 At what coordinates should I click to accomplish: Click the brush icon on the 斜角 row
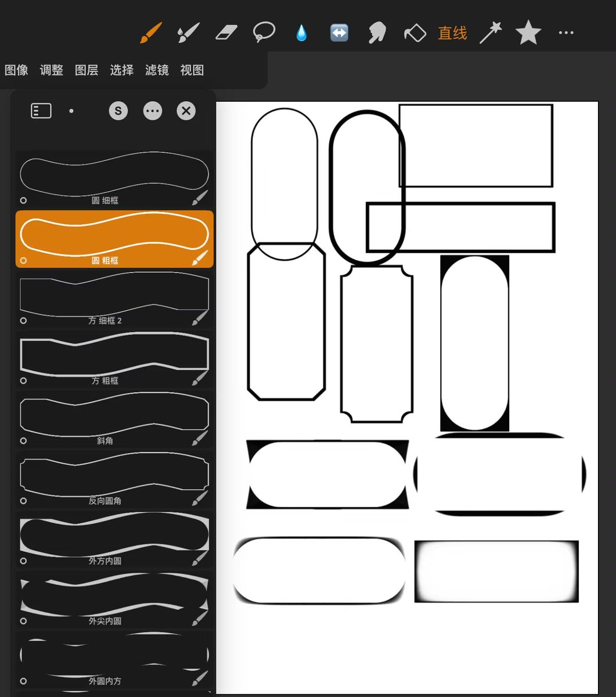199,438
